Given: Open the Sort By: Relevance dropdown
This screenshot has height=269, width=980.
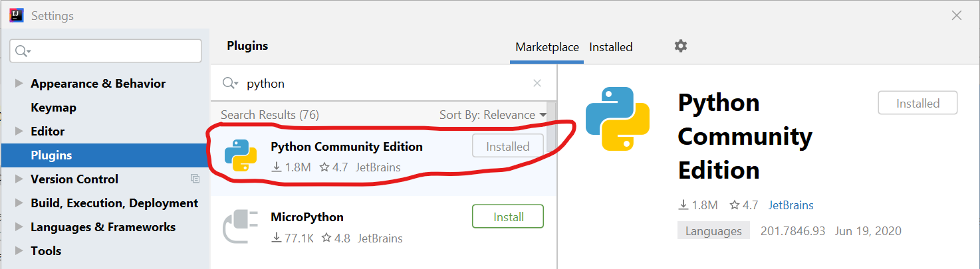Looking at the screenshot, I should (x=493, y=115).
